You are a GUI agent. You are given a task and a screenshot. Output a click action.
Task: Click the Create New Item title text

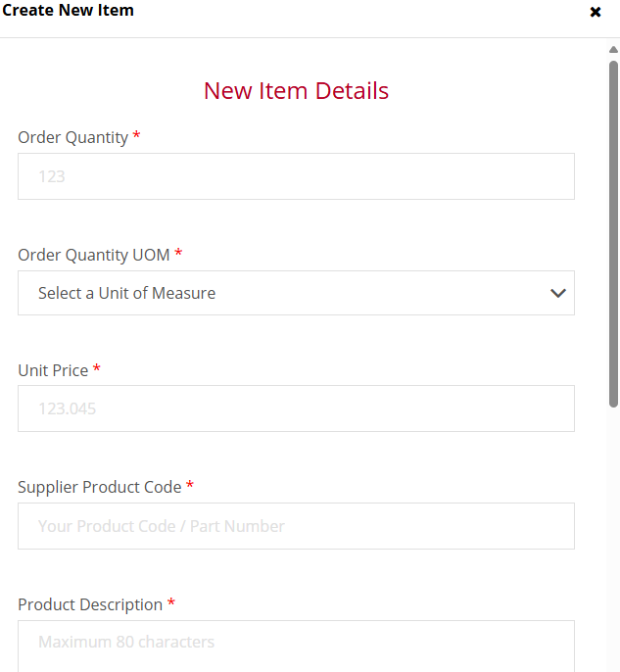coord(68,10)
